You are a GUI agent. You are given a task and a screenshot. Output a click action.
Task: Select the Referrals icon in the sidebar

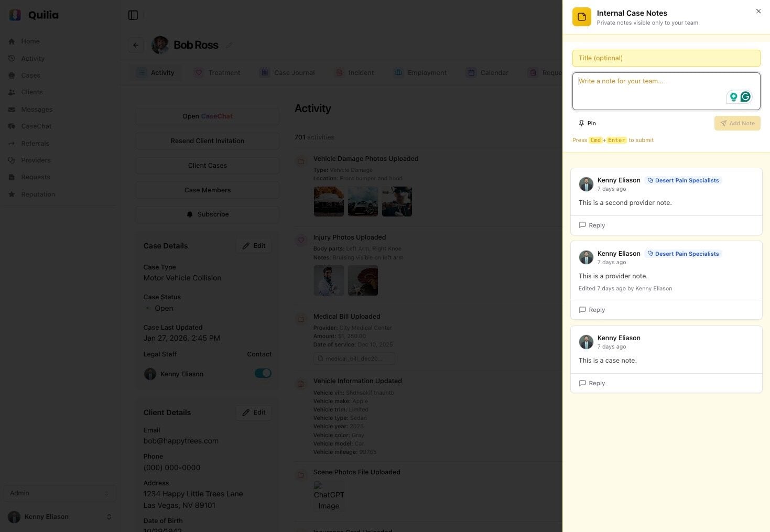click(12, 143)
